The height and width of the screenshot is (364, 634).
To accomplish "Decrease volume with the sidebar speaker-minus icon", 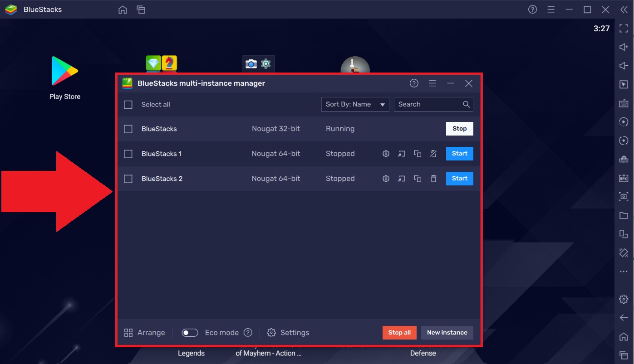I will click(624, 66).
